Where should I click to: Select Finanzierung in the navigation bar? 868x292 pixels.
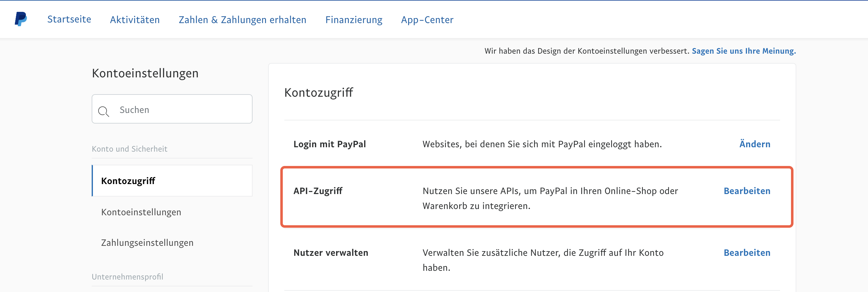(x=354, y=20)
